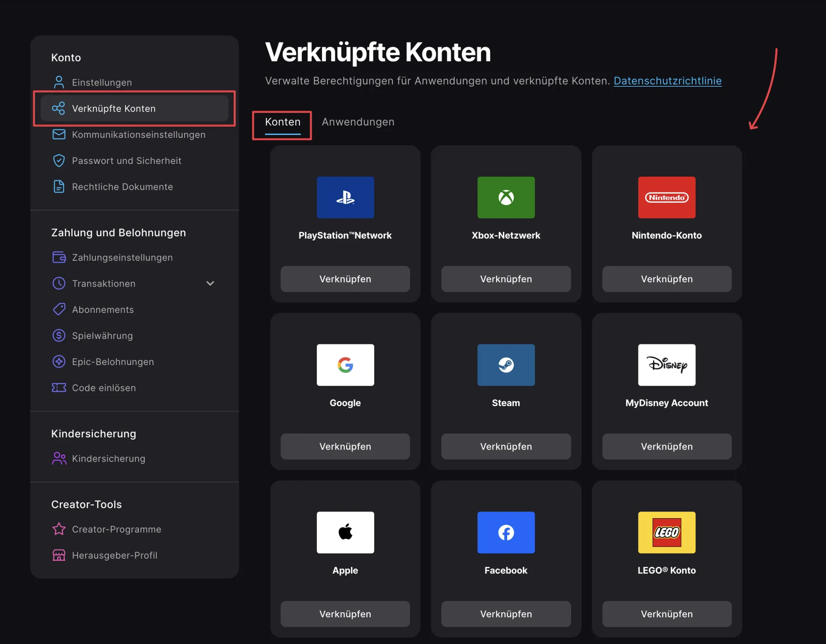This screenshot has width=826, height=644.
Task: Open Kommunikationseinstellungen sidebar entry
Action: [x=134, y=135]
